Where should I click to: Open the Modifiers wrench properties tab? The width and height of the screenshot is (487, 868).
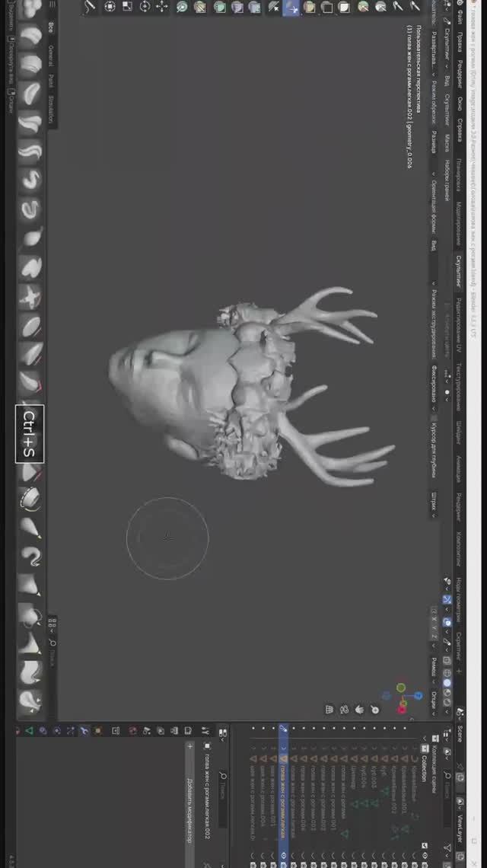coord(84,731)
